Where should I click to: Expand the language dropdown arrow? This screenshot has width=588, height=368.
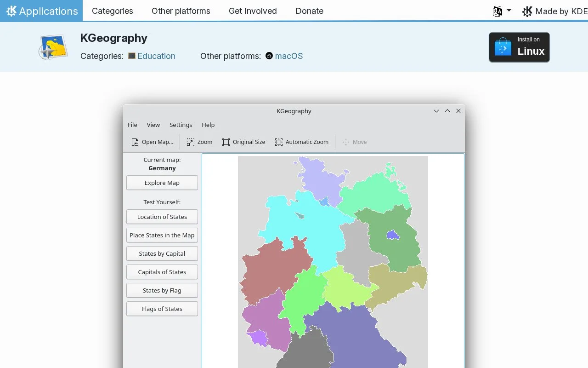pyautogui.click(x=509, y=10)
